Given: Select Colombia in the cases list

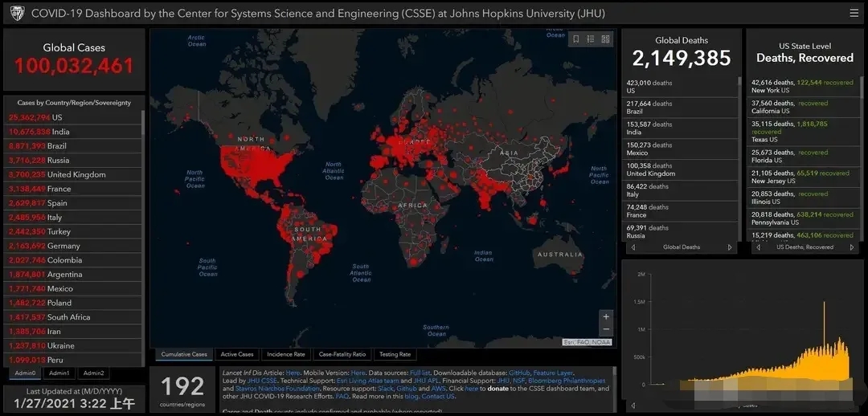Looking at the screenshot, I should (x=72, y=260).
